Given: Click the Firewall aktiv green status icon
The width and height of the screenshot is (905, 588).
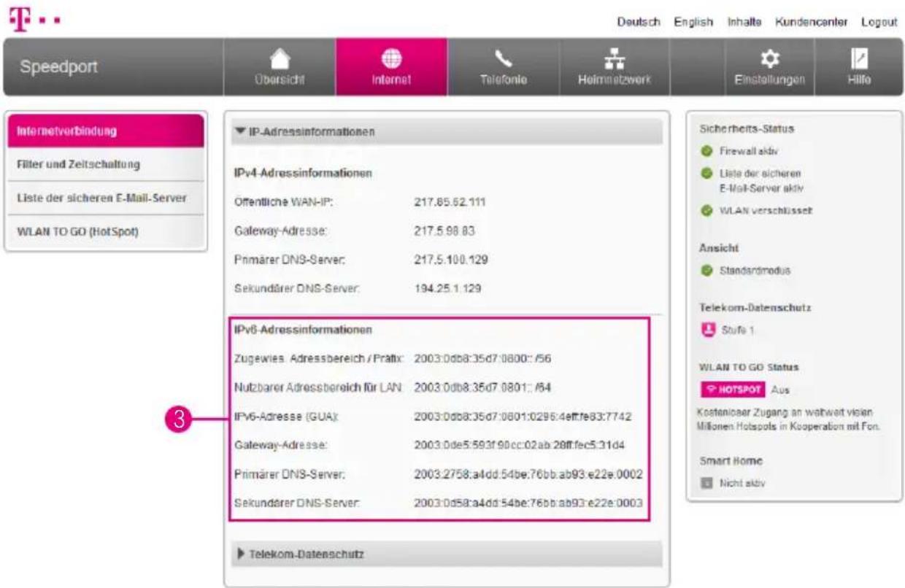Looking at the screenshot, I should click(706, 152).
